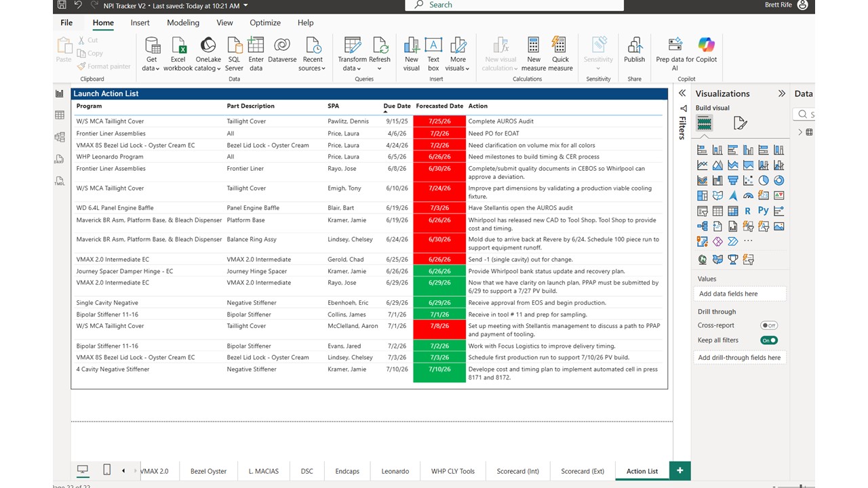Switch to mobile layout view

(106, 470)
